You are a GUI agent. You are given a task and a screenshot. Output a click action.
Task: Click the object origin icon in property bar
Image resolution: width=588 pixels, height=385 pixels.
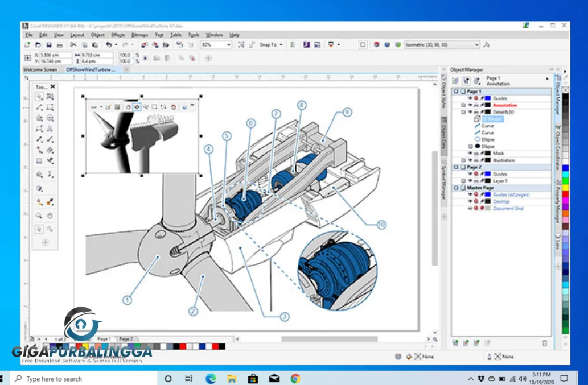point(27,58)
